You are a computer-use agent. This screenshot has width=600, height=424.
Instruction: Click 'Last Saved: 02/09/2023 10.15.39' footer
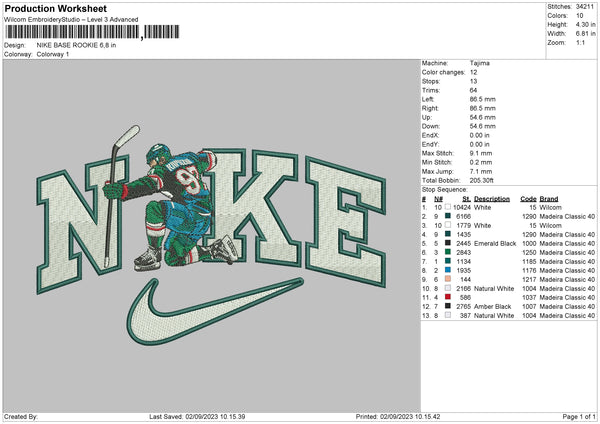(197, 416)
